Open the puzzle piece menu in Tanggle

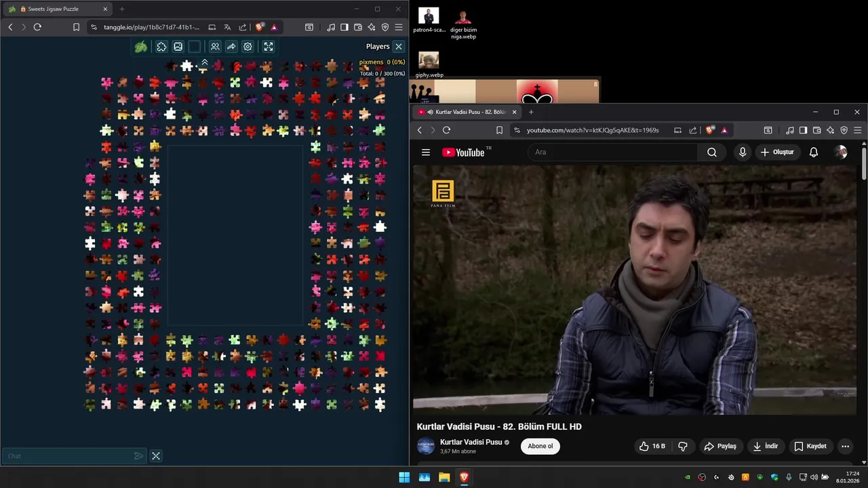point(161,47)
